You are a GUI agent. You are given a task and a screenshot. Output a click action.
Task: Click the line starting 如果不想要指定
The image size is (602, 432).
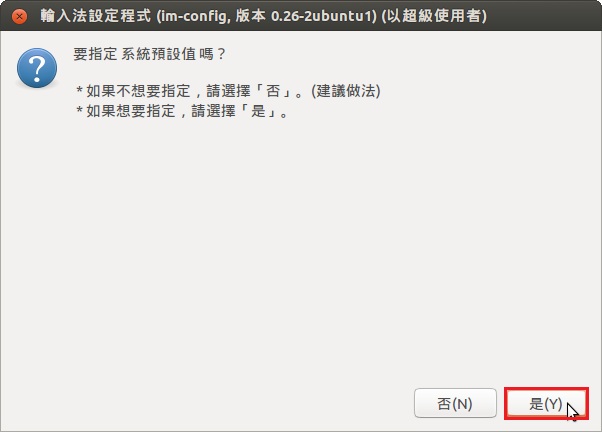tap(228, 91)
